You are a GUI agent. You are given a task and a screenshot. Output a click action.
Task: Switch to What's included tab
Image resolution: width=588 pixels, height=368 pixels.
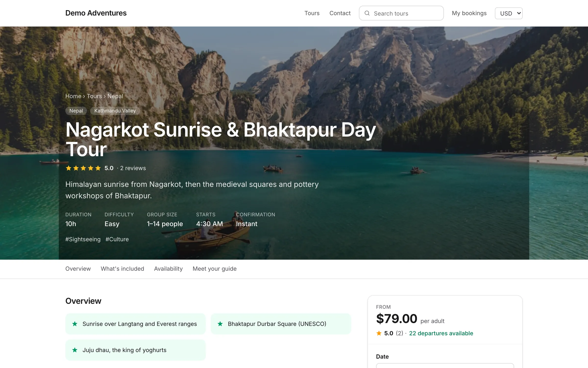point(122,269)
